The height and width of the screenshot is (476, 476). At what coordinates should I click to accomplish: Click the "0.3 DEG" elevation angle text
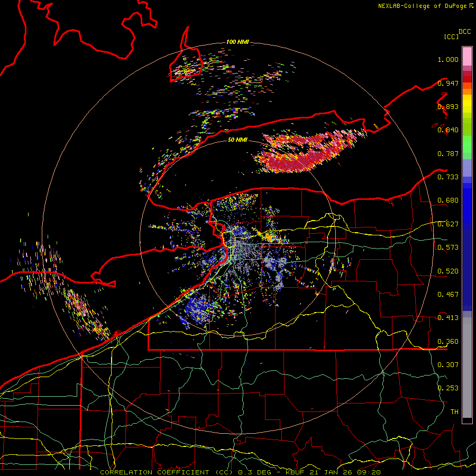tap(254, 472)
